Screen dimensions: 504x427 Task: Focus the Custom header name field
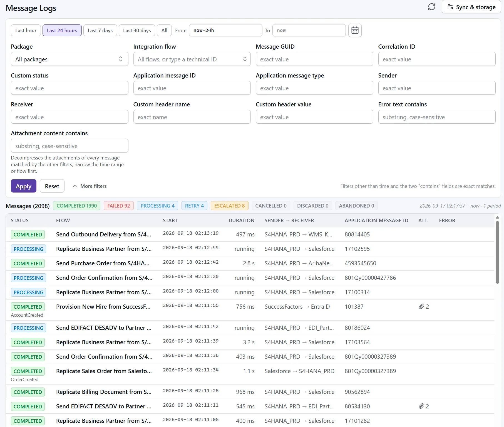point(192,117)
